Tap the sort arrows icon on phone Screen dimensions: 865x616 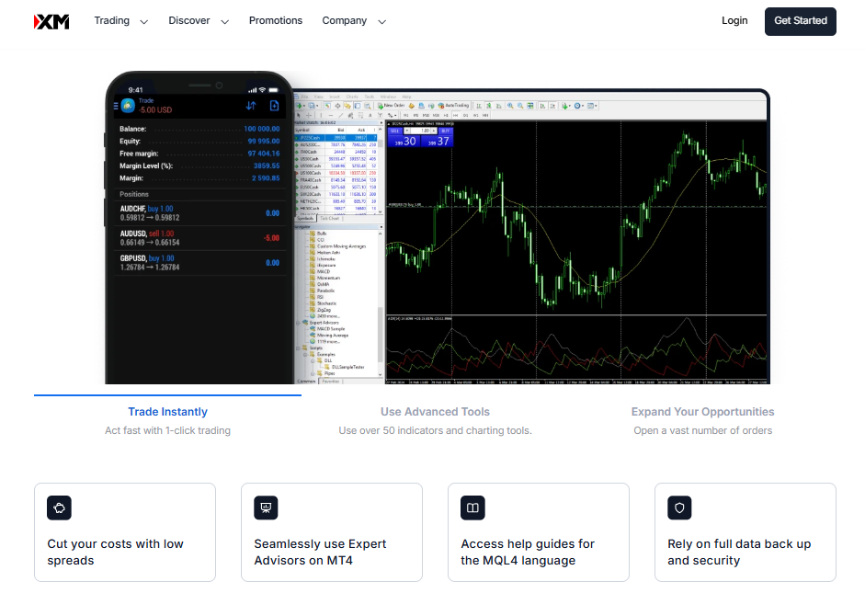pos(251,106)
